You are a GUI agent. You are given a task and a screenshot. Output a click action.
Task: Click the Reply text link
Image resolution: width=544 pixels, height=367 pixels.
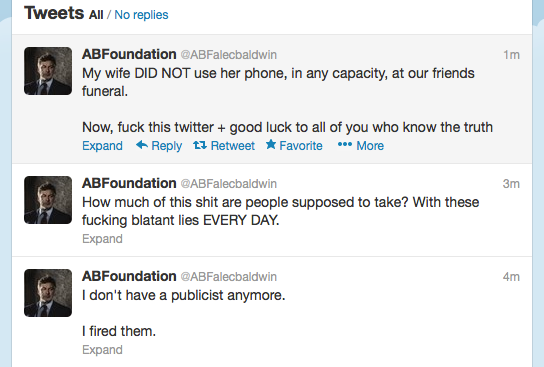click(167, 146)
